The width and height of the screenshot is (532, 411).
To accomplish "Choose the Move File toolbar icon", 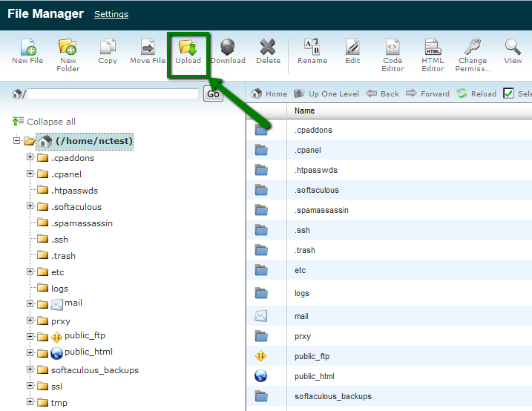I will coord(148,47).
